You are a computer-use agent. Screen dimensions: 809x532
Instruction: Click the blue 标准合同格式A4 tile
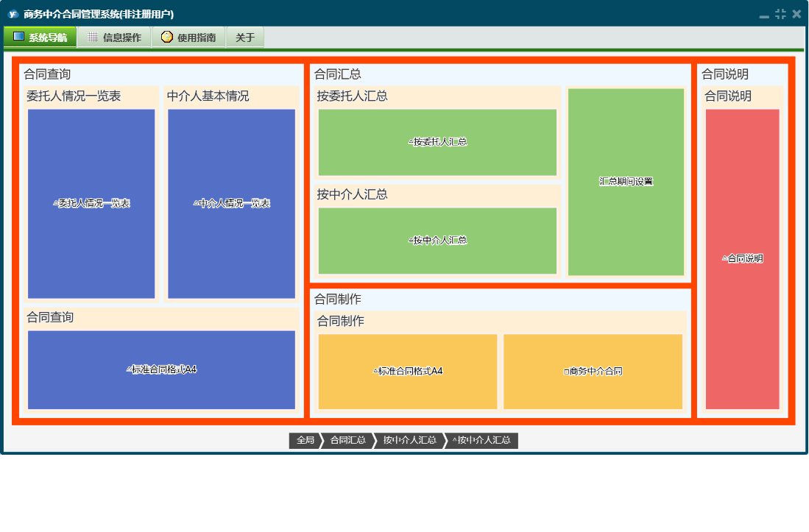pos(161,369)
